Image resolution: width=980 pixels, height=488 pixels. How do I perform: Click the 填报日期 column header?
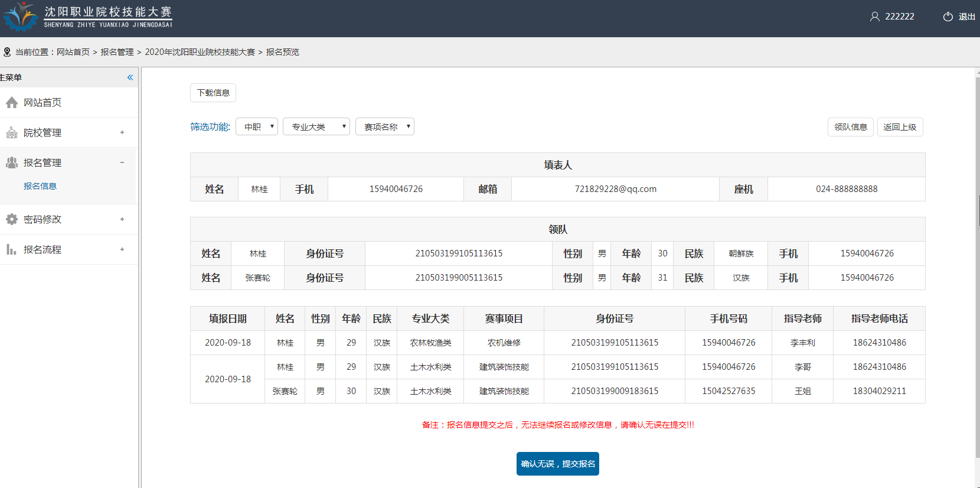(228, 318)
